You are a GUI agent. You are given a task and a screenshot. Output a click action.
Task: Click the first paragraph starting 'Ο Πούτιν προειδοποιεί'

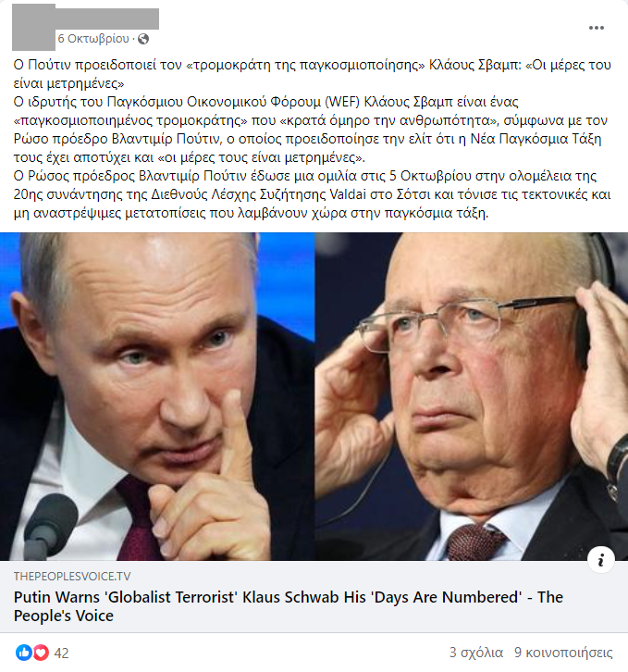click(313, 74)
